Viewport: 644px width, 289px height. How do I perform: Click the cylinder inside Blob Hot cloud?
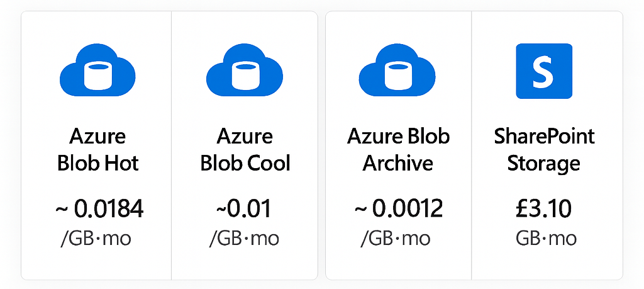click(97, 74)
